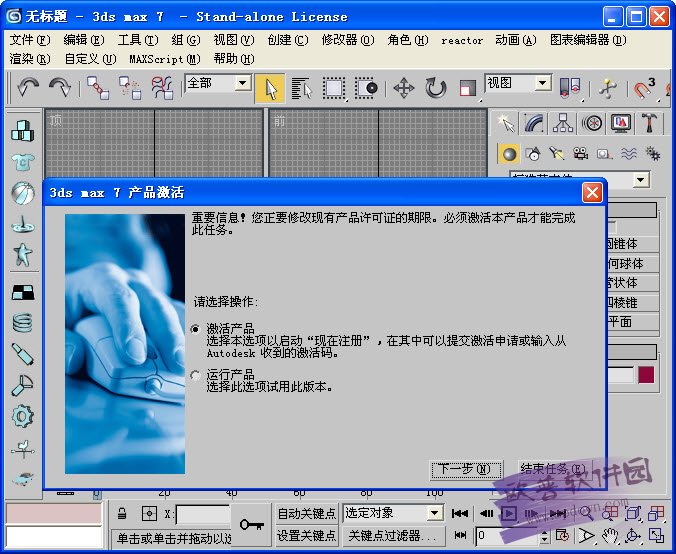
Task: Pick the Select and Rotate tool
Action: (x=435, y=88)
